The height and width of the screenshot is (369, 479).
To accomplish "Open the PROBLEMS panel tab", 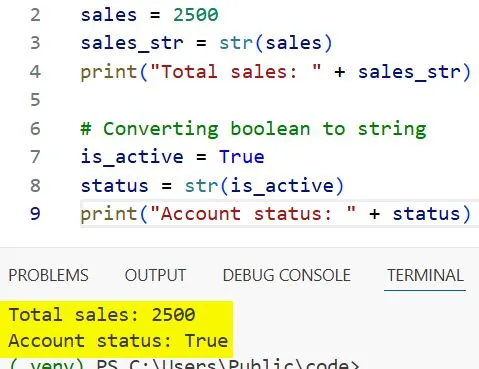I will tap(48, 275).
